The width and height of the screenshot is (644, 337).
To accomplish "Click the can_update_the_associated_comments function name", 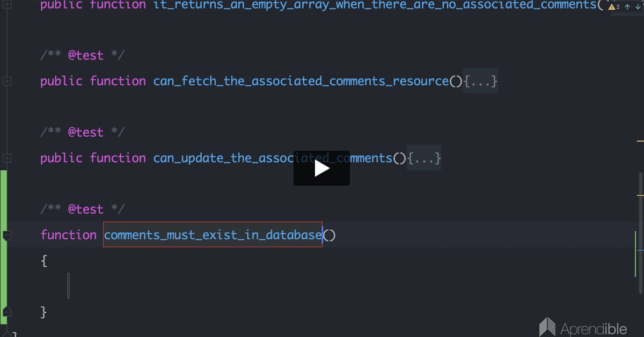I will (273, 158).
